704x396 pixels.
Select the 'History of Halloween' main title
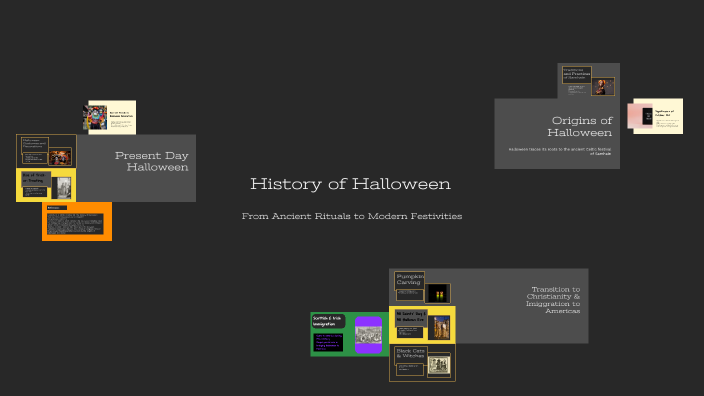350,184
